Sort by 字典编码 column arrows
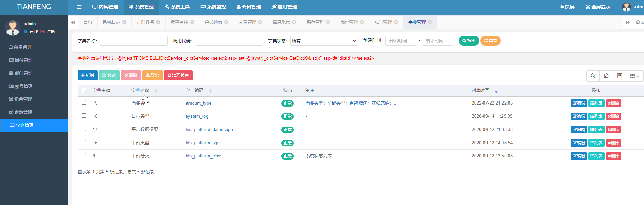 click(x=211, y=91)
